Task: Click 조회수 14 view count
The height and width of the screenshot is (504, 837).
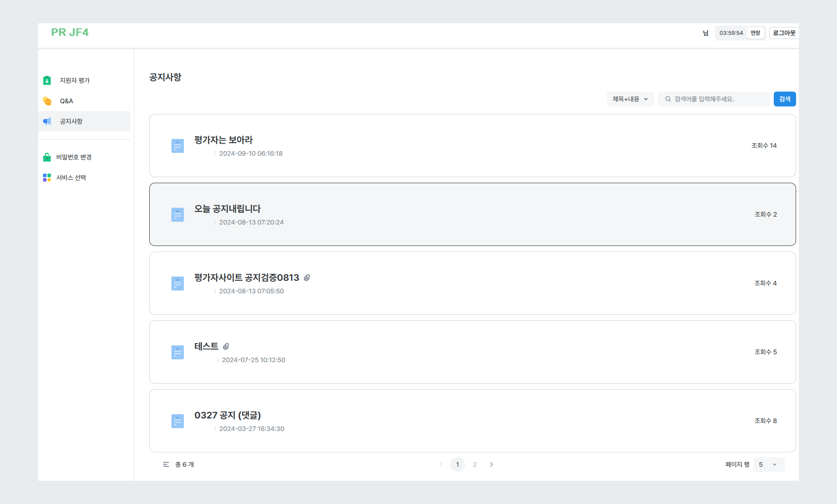Action: 764,146
